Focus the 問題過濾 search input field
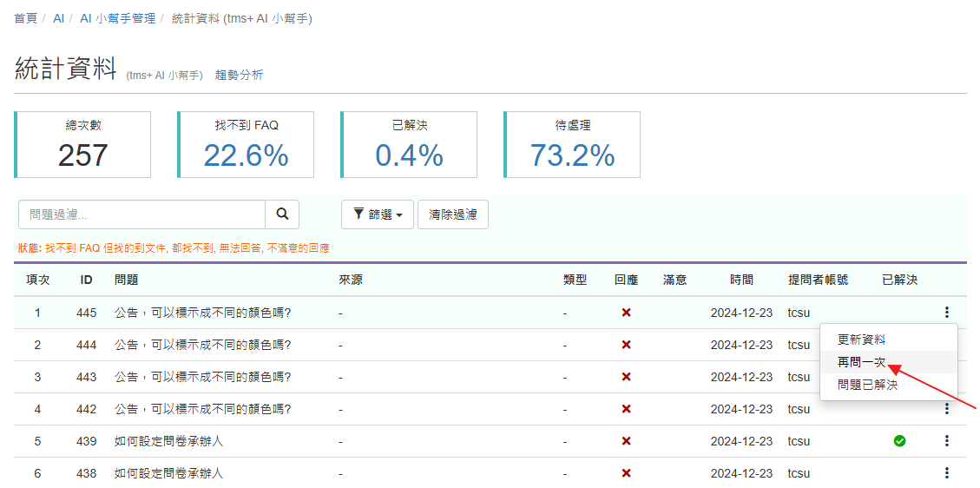Image resolution: width=980 pixels, height=488 pixels. (141, 214)
